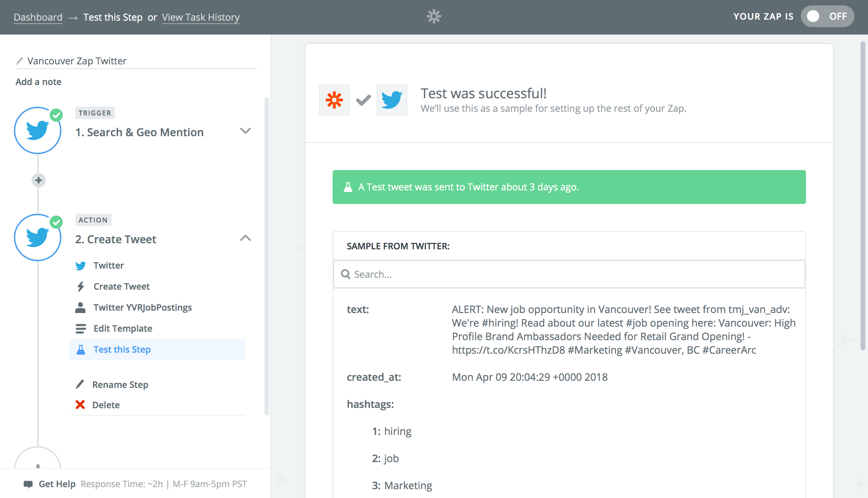Viewport: 868px width, 498px height.
Task: Click hashtag entry 1: hiring
Action: coord(392,431)
